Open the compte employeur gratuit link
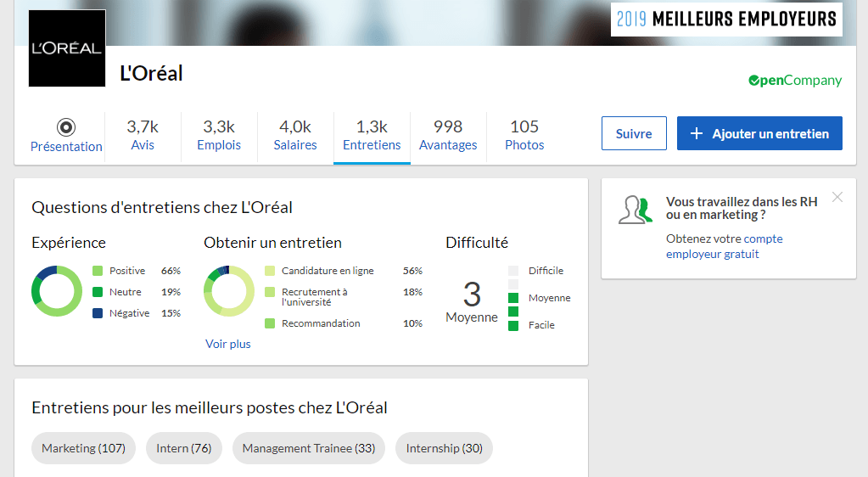The height and width of the screenshot is (477, 868). coord(724,246)
